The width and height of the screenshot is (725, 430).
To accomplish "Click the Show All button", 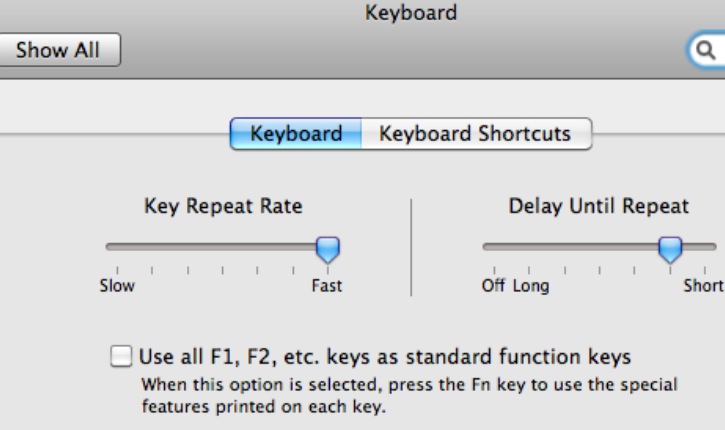I will [60, 48].
